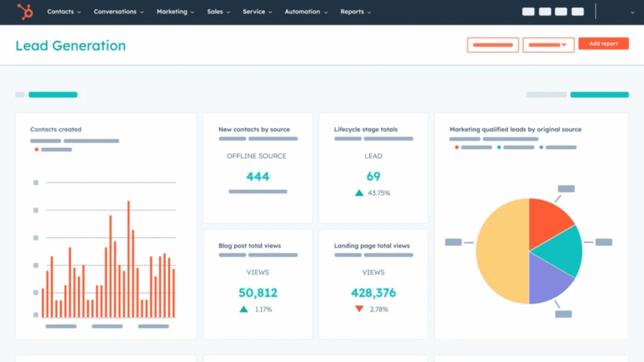This screenshot has height=362, width=644.
Task: Expand the account menu chevron at far right
Action: [632, 12]
